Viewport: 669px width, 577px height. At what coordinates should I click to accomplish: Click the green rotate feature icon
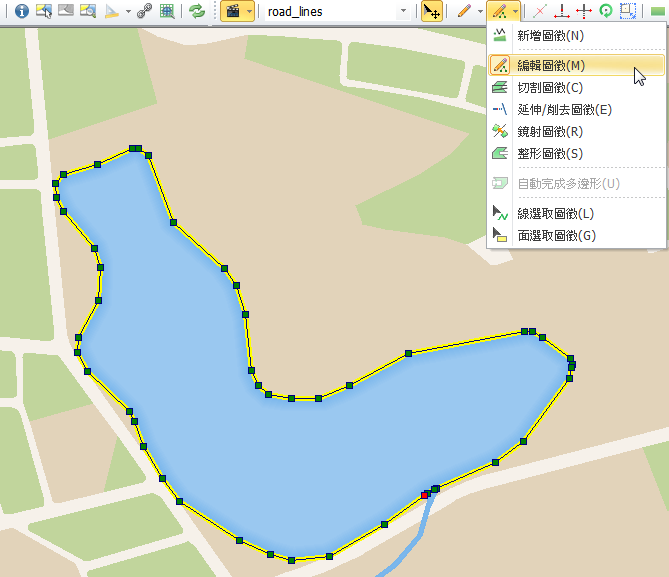tap(606, 11)
